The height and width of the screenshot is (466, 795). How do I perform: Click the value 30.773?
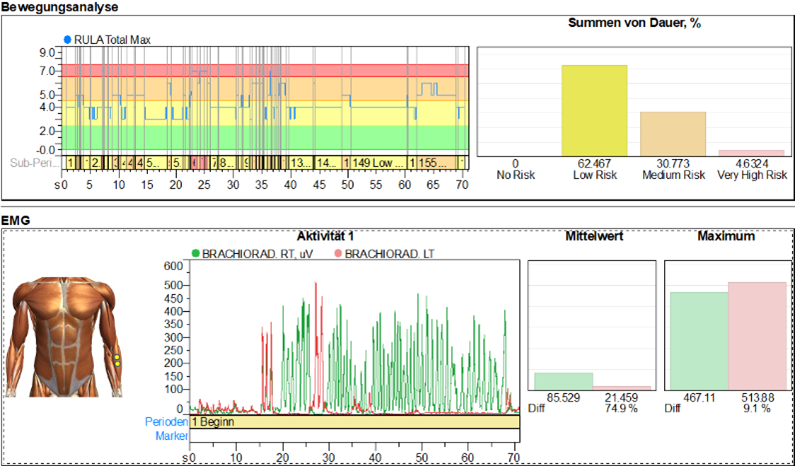coord(673,164)
